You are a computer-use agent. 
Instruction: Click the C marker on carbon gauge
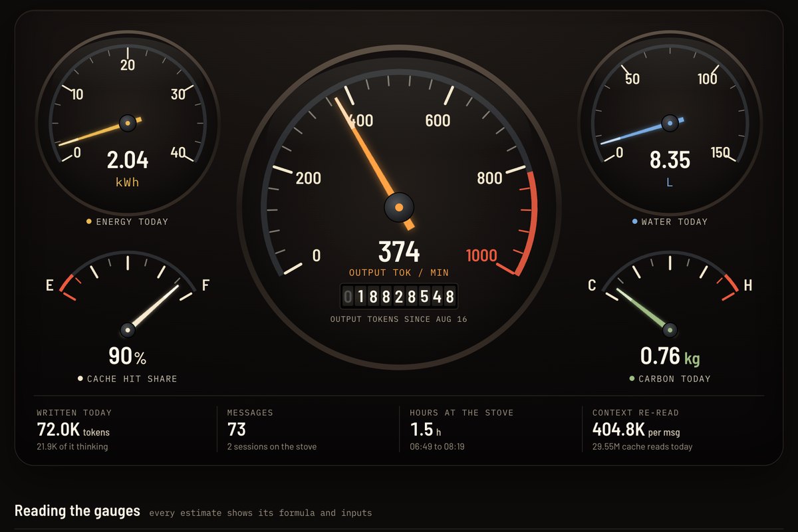[x=592, y=286]
